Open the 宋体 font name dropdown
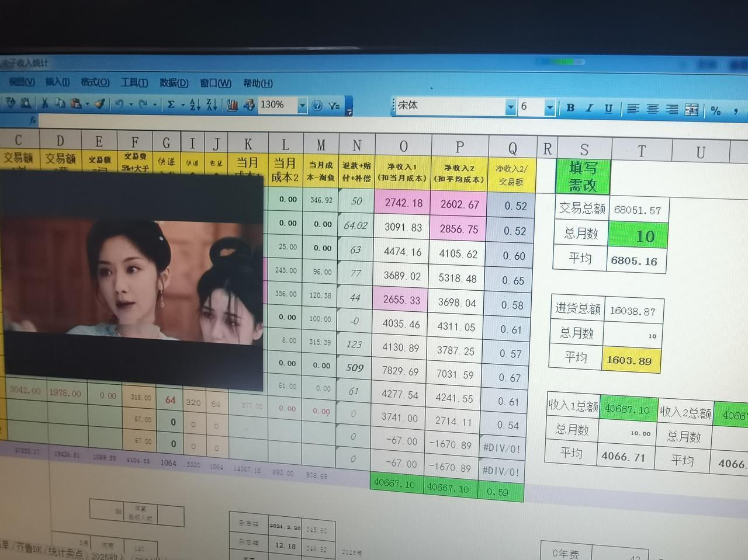The height and width of the screenshot is (560, 748). pyautogui.click(x=510, y=107)
